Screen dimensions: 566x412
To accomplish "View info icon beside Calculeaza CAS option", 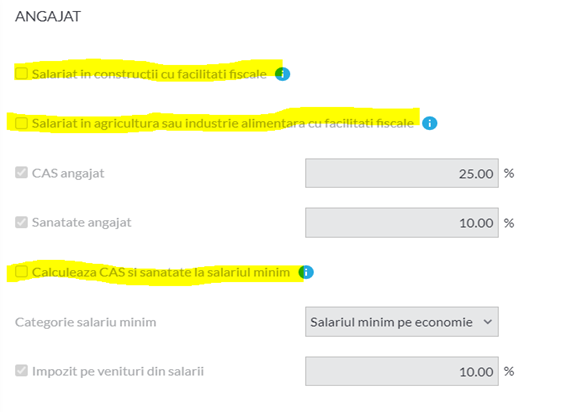I will (x=306, y=272).
